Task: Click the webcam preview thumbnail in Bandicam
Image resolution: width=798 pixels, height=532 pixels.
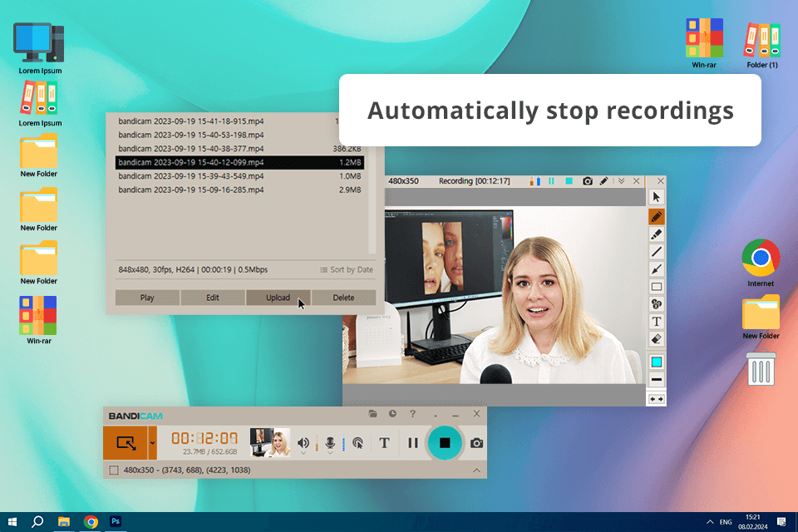Action: click(x=269, y=442)
